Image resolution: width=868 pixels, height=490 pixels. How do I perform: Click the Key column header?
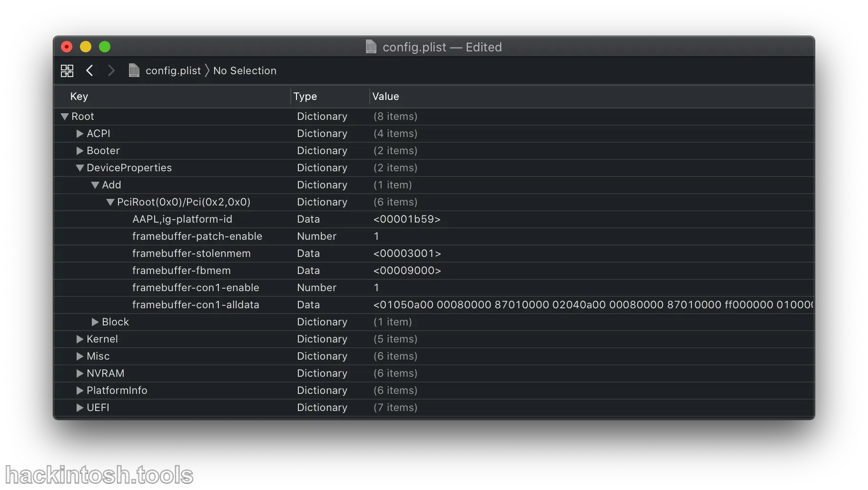[x=79, y=96]
